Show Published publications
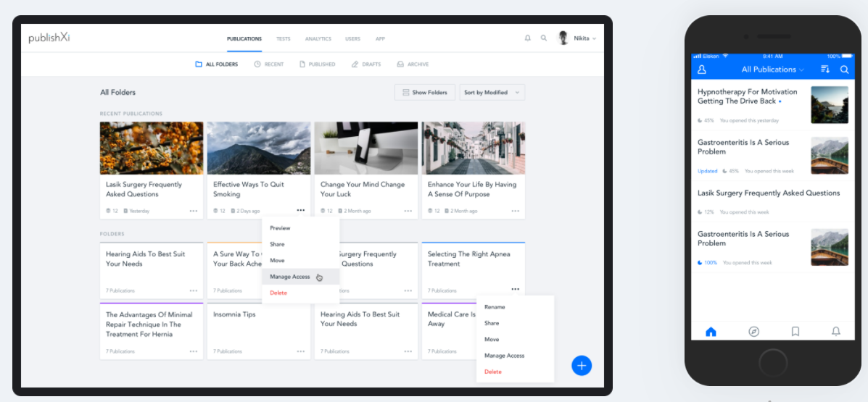Viewport: 868px width, 402px height. click(317, 64)
